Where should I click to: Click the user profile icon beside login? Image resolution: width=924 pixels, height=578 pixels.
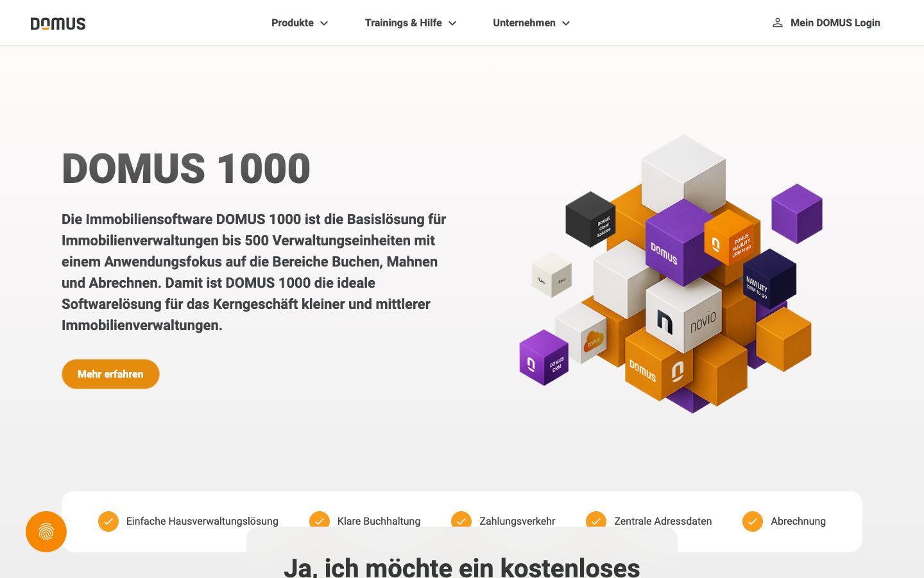point(777,22)
